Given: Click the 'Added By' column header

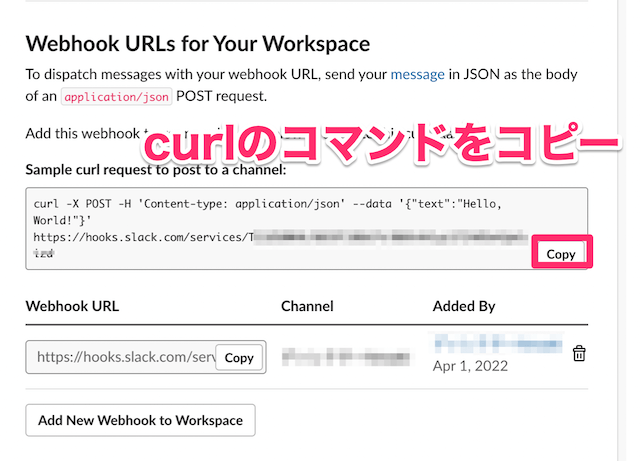Looking at the screenshot, I should tap(464, 306).
